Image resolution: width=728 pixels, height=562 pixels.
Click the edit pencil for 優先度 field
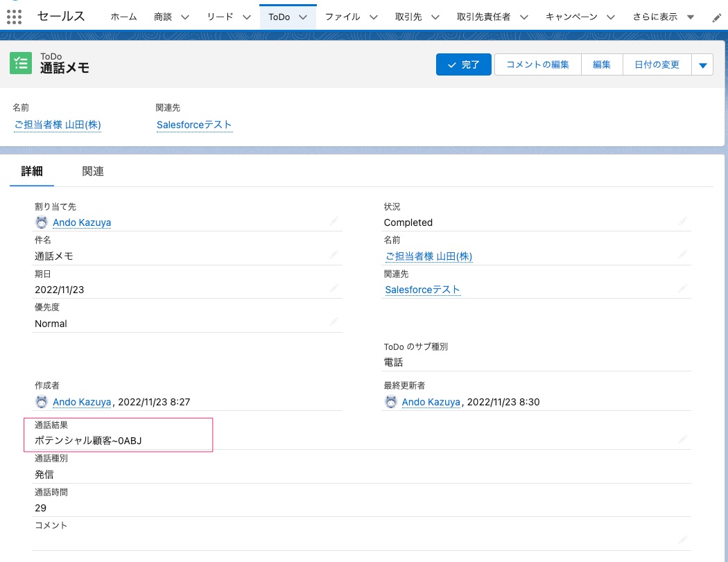(x=333, y=322)
